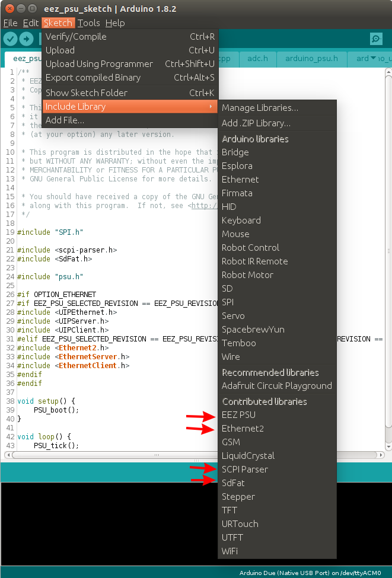
Task: Include the Wire library
Action: pyautogui.click(x=278, y=357)
